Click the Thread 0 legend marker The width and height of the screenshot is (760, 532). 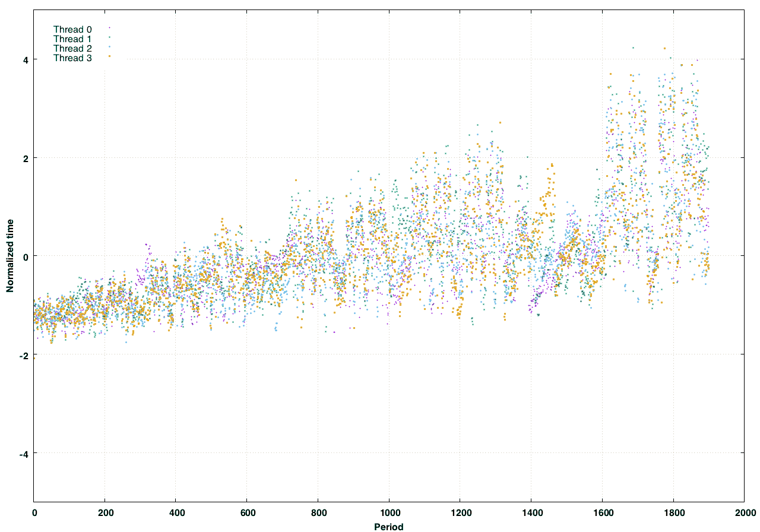pos(110,27)
